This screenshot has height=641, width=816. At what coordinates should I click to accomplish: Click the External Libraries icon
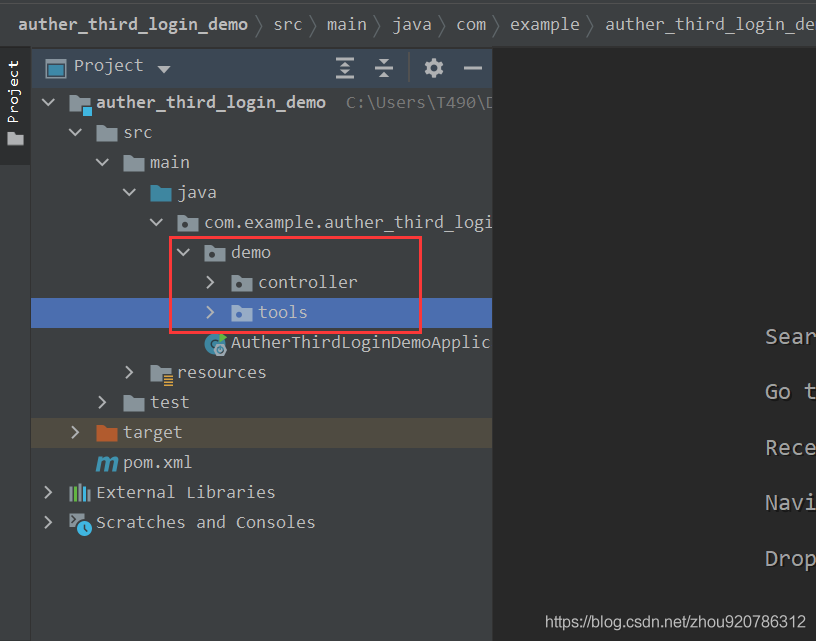[80, 493]
